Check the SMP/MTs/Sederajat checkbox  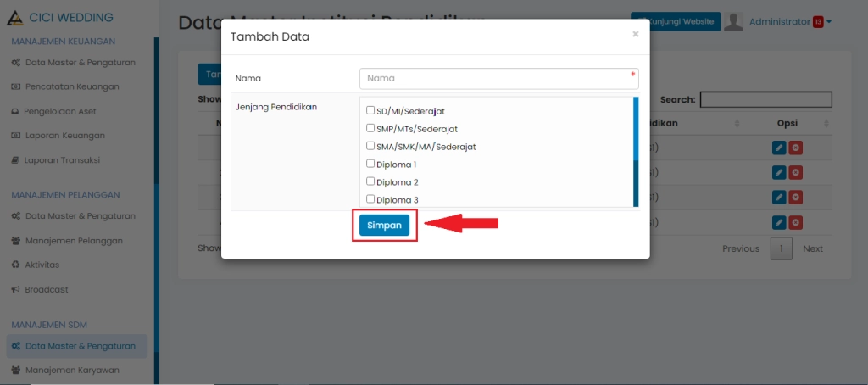(x=370, y=129)
